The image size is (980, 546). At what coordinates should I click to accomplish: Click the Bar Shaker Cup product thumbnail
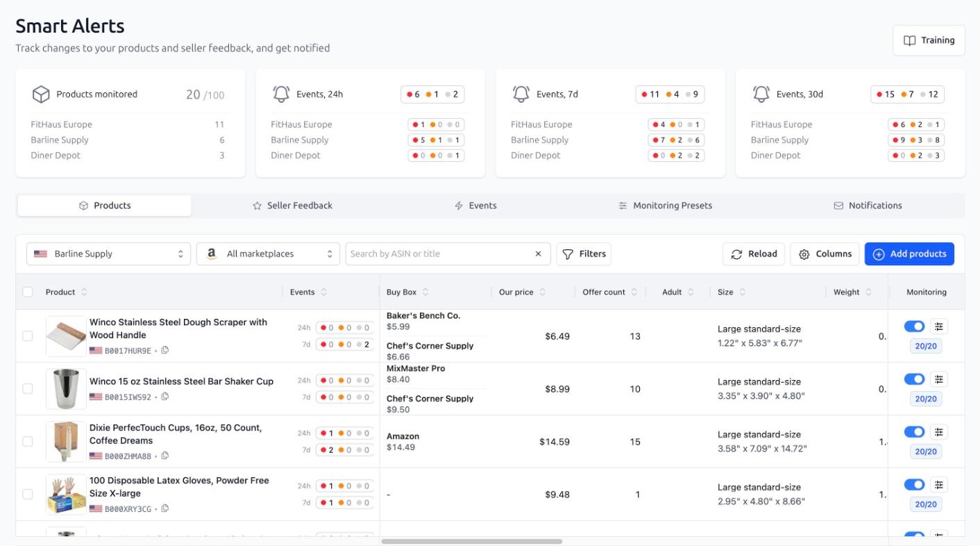point(66,389)
